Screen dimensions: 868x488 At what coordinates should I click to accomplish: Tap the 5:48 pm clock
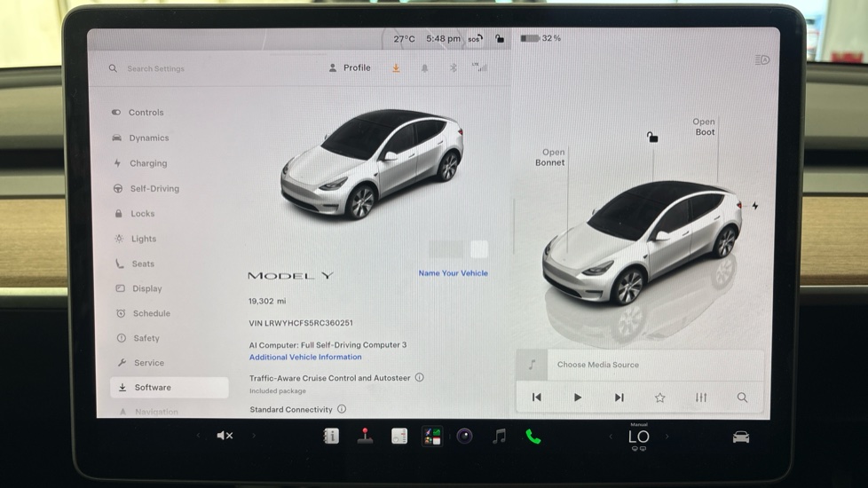(x=443, y=39)
